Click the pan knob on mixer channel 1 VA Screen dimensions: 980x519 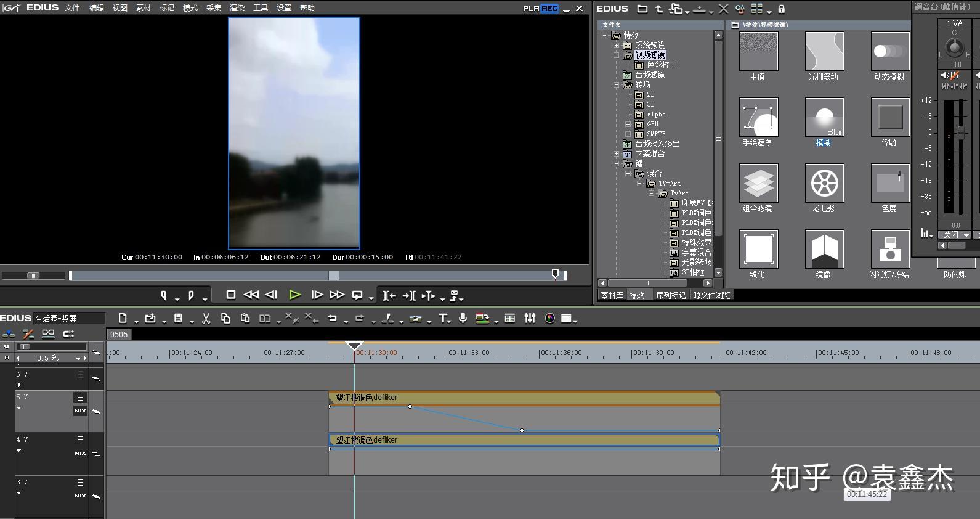tap(954, 46)
